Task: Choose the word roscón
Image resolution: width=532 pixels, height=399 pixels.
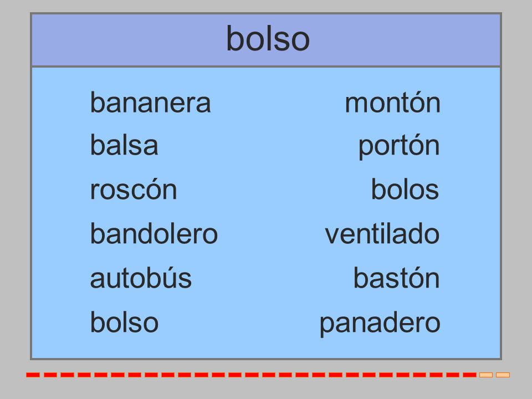Action: coord(134,189)
